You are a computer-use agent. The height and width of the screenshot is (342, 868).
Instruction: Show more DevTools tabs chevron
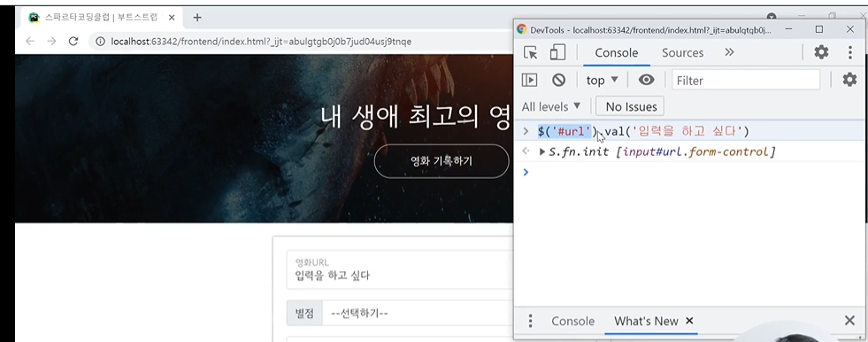pos(729,52)
